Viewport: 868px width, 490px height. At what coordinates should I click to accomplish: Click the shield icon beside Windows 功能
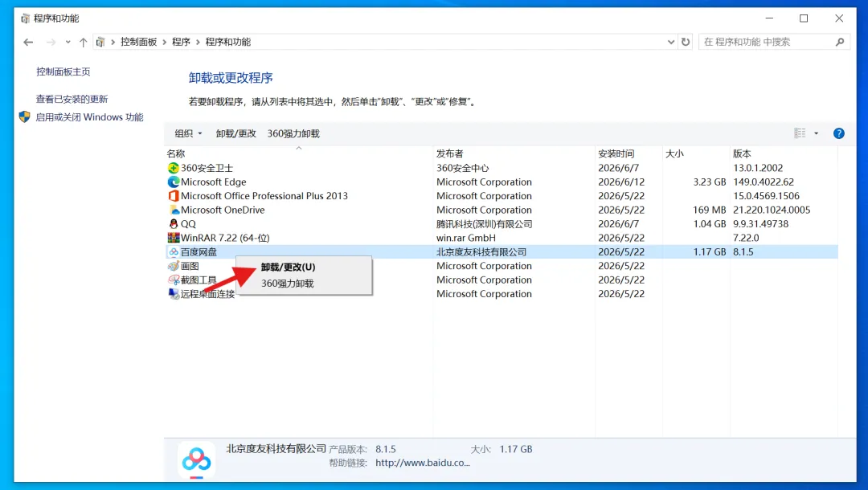tap(24, 116)
